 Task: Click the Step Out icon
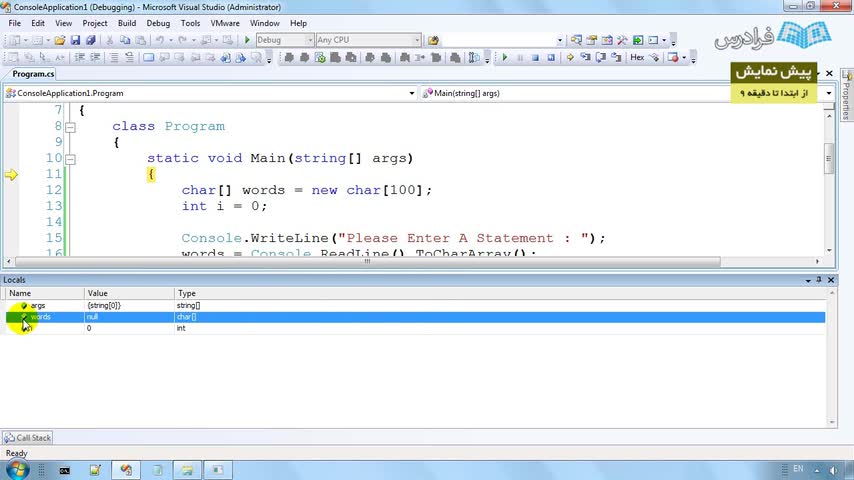(x=616, y=57)
